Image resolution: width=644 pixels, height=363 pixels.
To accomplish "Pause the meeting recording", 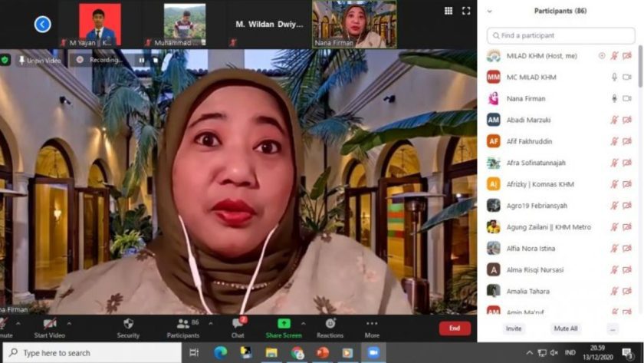I will 141,60.
